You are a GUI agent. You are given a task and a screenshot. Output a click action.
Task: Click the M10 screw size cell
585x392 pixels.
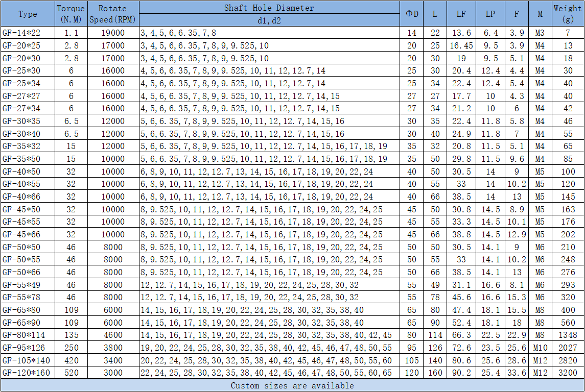tap(540, 348)
